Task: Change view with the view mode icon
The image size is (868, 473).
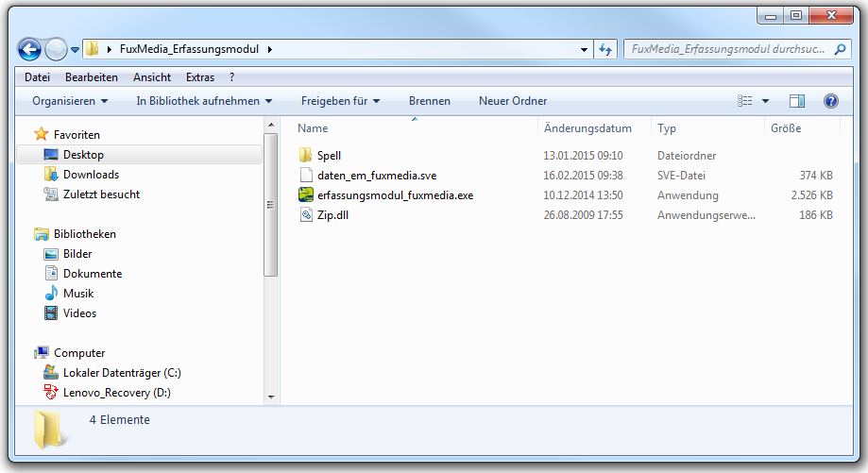Action: coord(744,101)
